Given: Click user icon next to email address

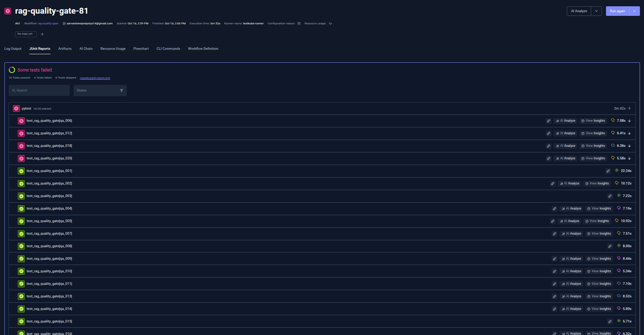Looking at the screenshot, I should coord(64,23).
